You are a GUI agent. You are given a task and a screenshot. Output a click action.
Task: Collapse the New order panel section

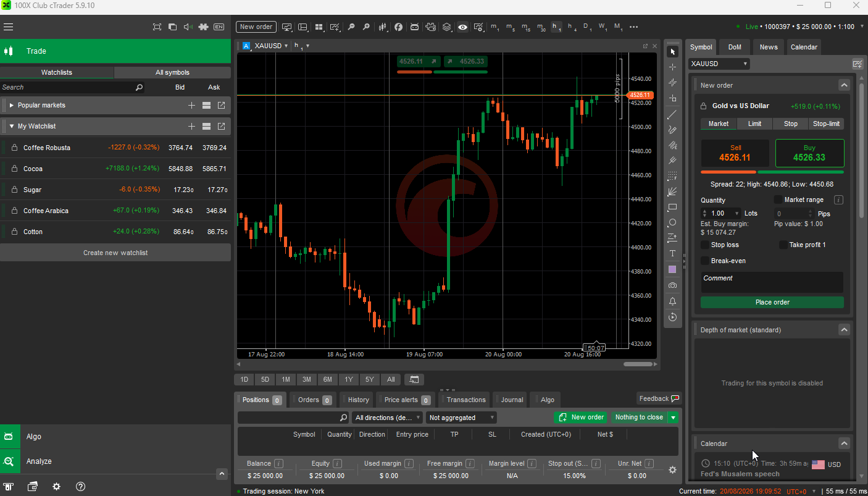(844, 85)
